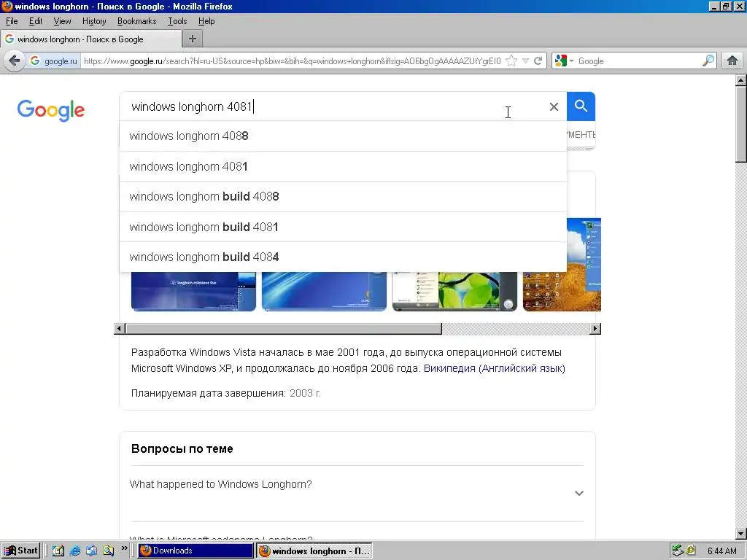Click the network connection tray icon
747x560 pixels.
pos(678,551)
